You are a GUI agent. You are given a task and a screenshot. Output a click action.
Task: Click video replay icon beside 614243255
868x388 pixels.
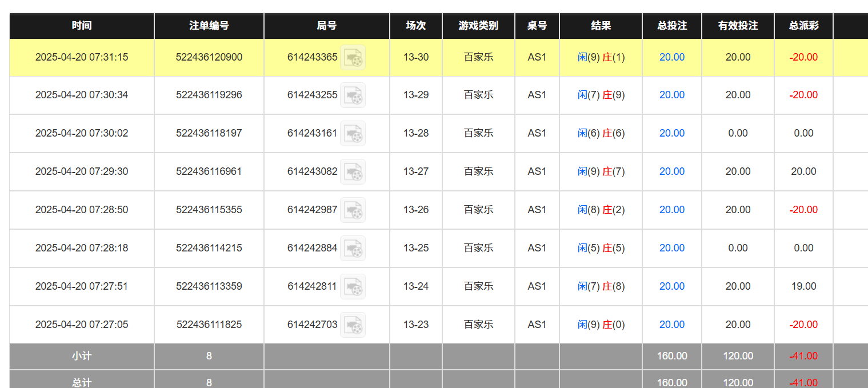353,95
